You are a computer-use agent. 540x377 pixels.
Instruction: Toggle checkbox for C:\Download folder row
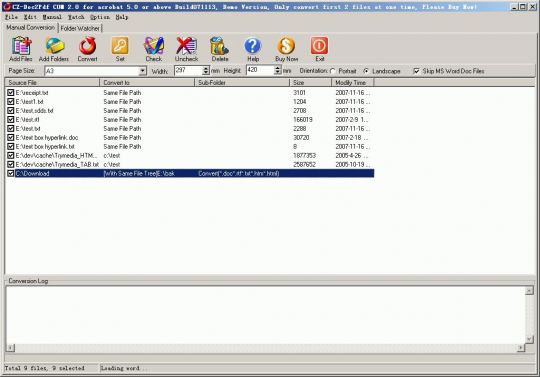10,173
